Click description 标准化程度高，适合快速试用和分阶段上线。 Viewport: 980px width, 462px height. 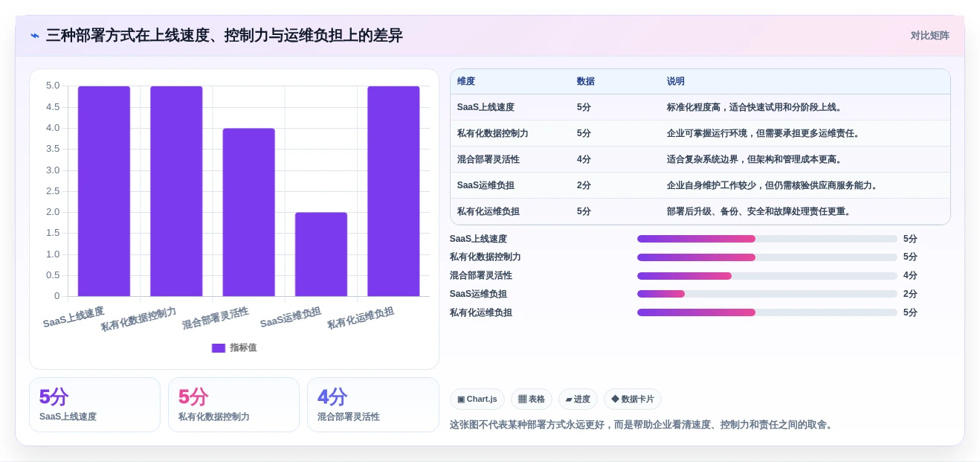[x=755, y=107]
